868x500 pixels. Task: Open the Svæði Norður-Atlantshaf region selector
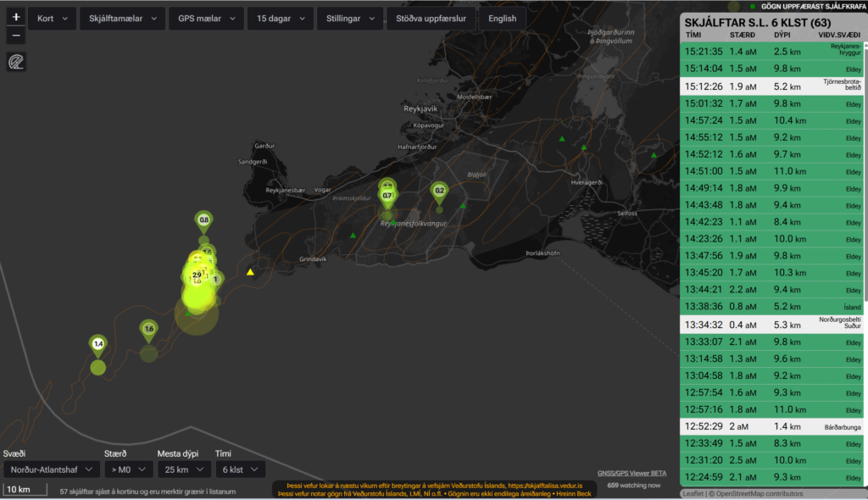tap(51, 469)
